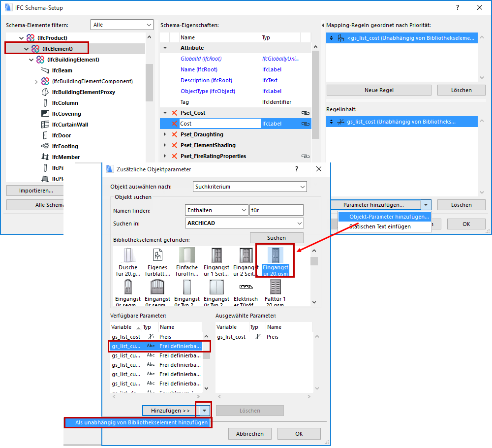Click link icon on Pset_FireRatingProperties row

click(x=306, y=157)
